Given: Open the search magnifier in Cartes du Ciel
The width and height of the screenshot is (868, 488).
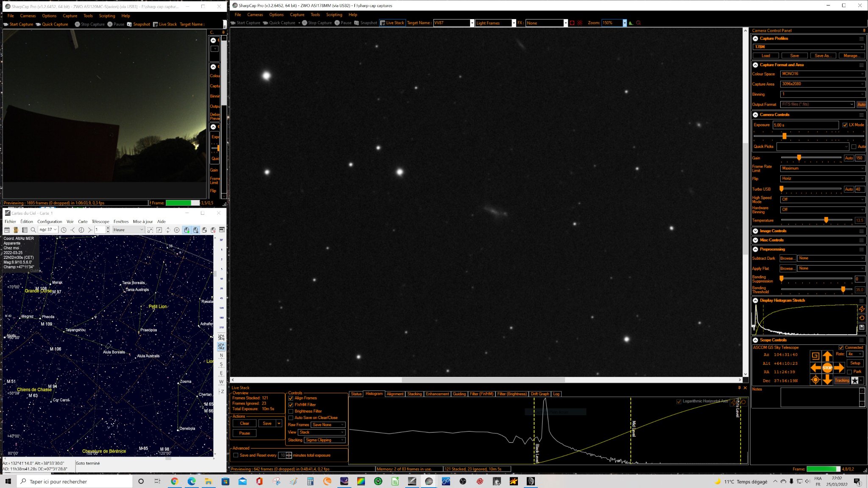Looking at the screenshot, I should pos(33,230).
